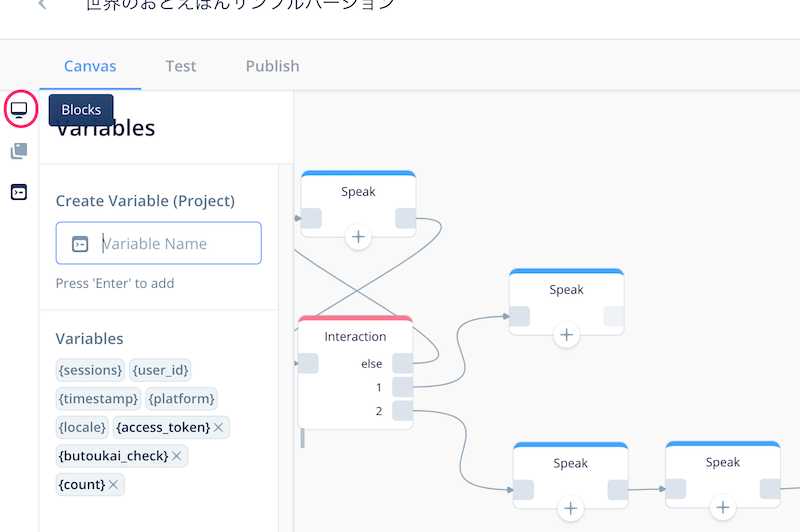Delete the {butoukai_check} variable

click(177, 456)
